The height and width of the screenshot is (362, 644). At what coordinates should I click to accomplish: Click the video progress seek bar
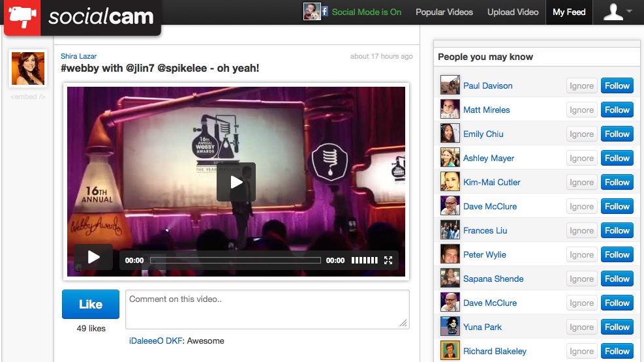click(x=236, y=260)
